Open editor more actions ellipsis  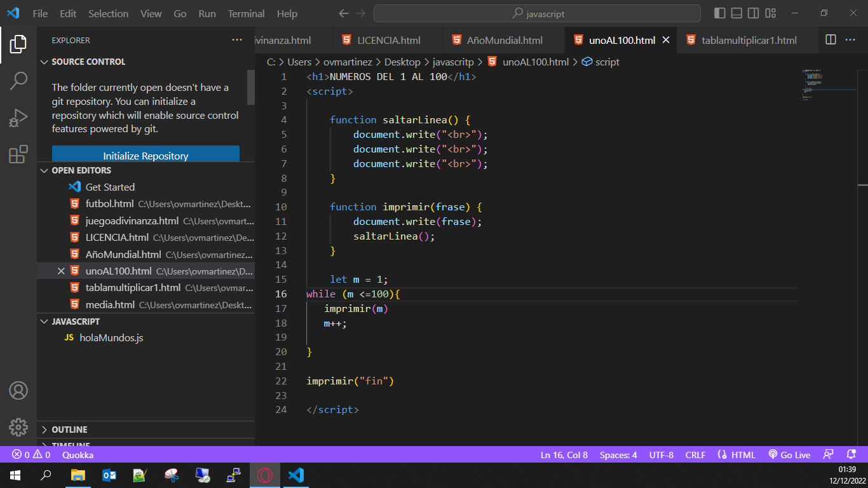pos(850,40)
